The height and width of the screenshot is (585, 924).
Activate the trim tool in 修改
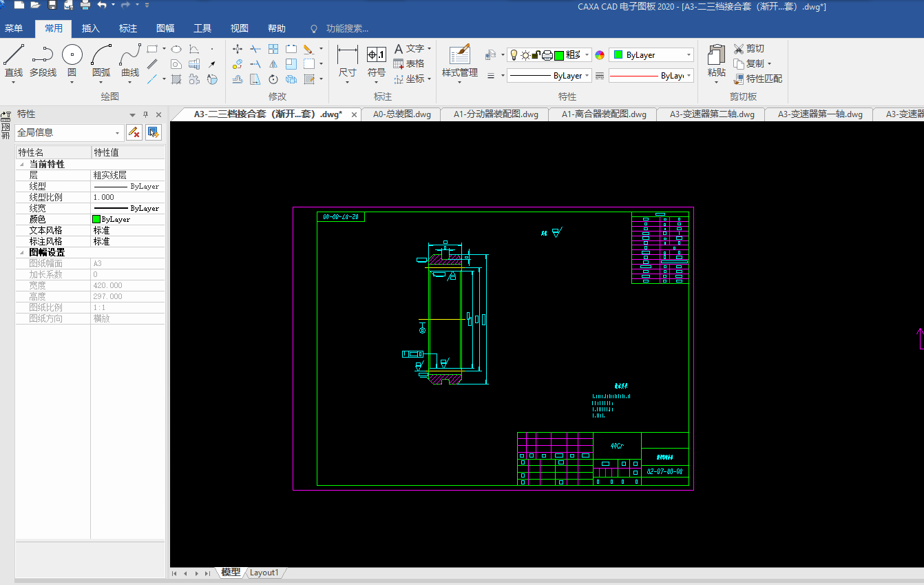pos(255,49)
